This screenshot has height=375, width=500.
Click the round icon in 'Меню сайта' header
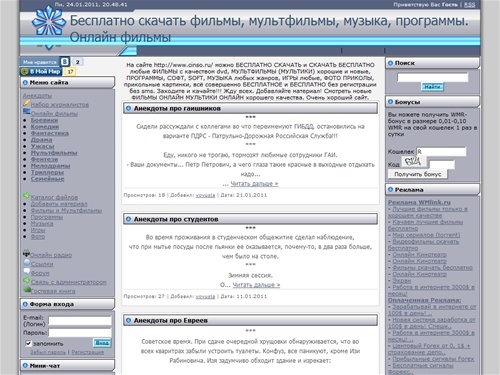click(x=25, y=82)
